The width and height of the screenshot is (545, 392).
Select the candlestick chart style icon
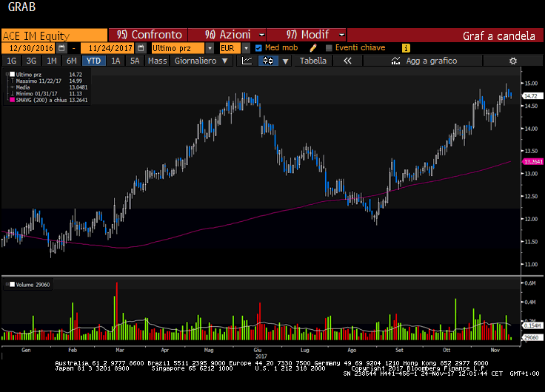pyautogui.click(x=267, y=61)
